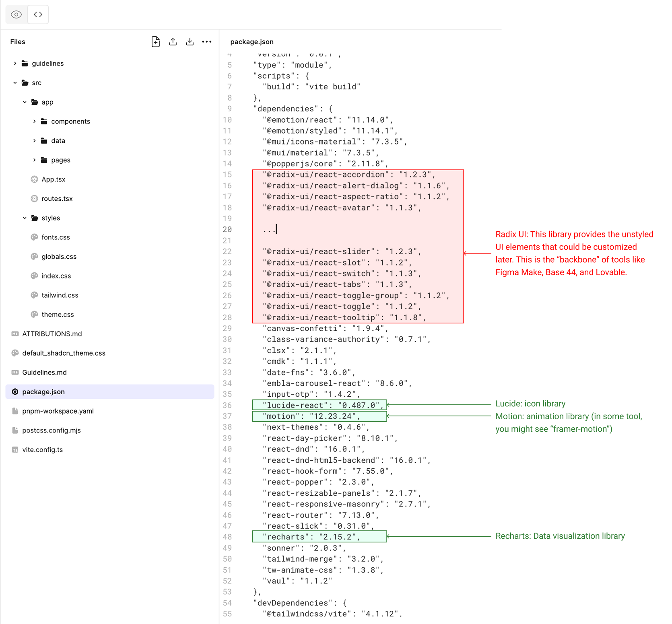The height and width of the screenshot is (624, 672).
Task: Open the Guidelines.md file
Action: (x=44, y=372)
